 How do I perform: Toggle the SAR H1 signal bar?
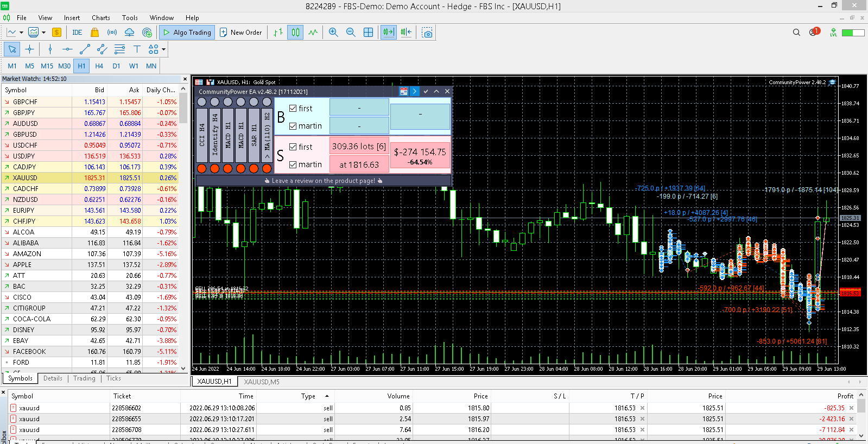pyautogui.click(x=254, y=135)
